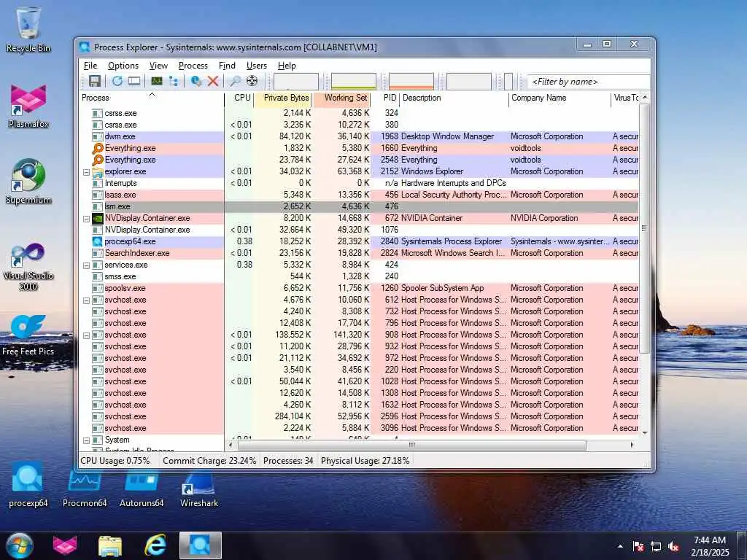Click the explorer.exe folder icon
747x560 pixels.
point(98,171)
